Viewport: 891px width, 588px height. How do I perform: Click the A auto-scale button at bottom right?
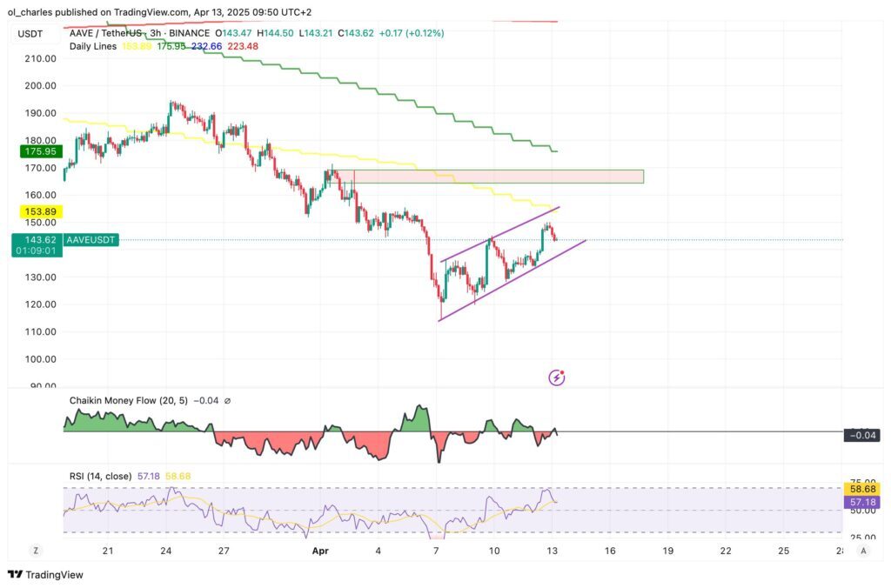(862, 551)
